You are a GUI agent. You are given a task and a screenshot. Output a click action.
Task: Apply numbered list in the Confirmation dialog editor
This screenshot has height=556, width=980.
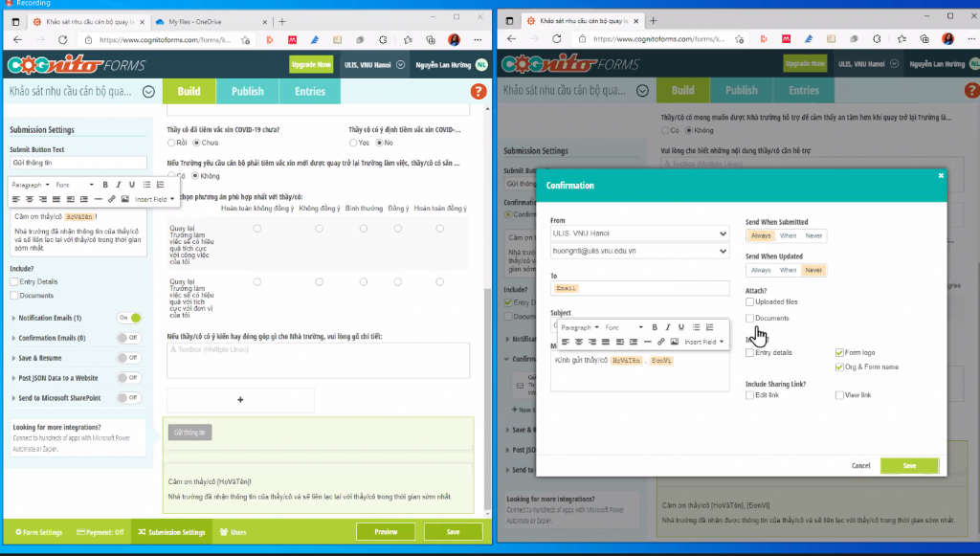click(x=710, y=327)
